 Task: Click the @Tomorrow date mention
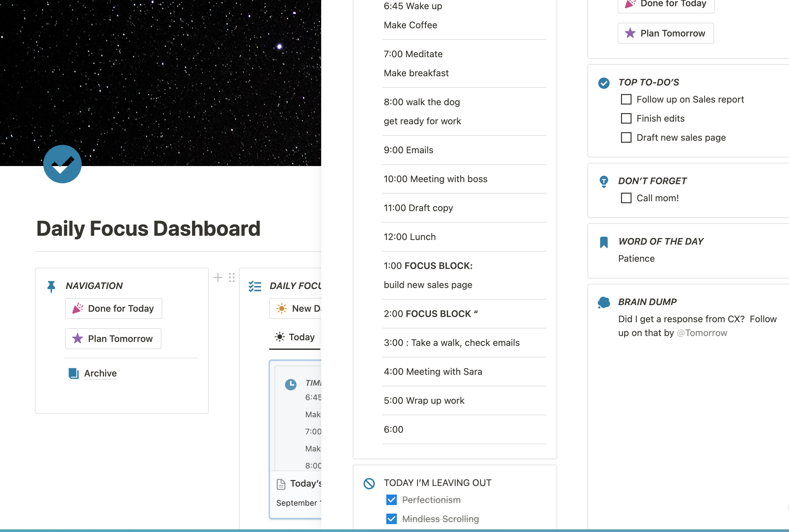pos(702,333)
